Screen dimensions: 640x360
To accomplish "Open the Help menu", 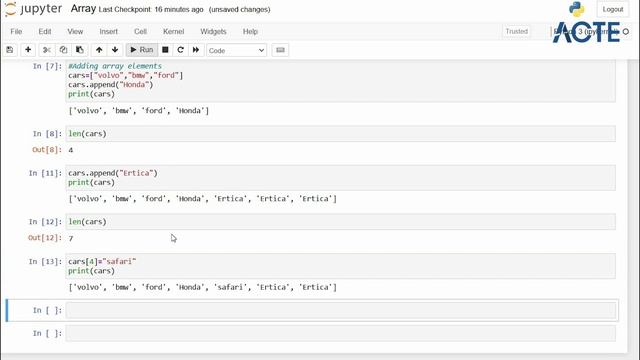I will click(x=250, y=31).
